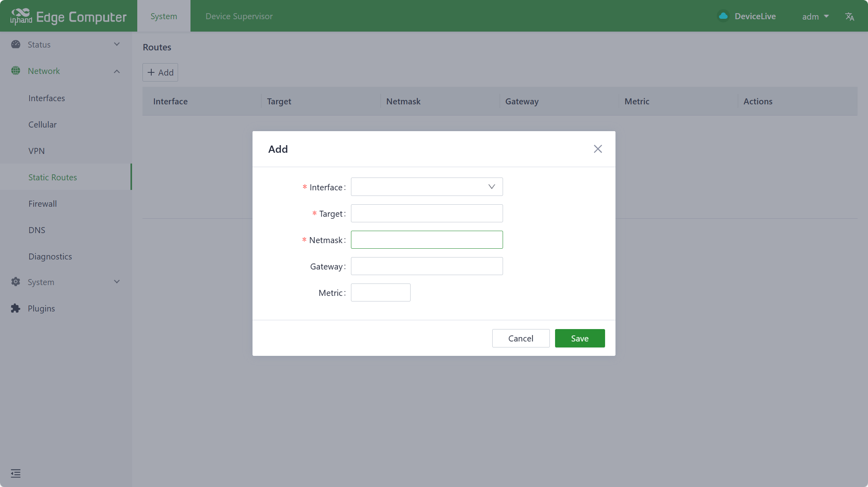This screenshot has width=868, height=487.
Task: Open the language translation icon
Action: point(850,16)
